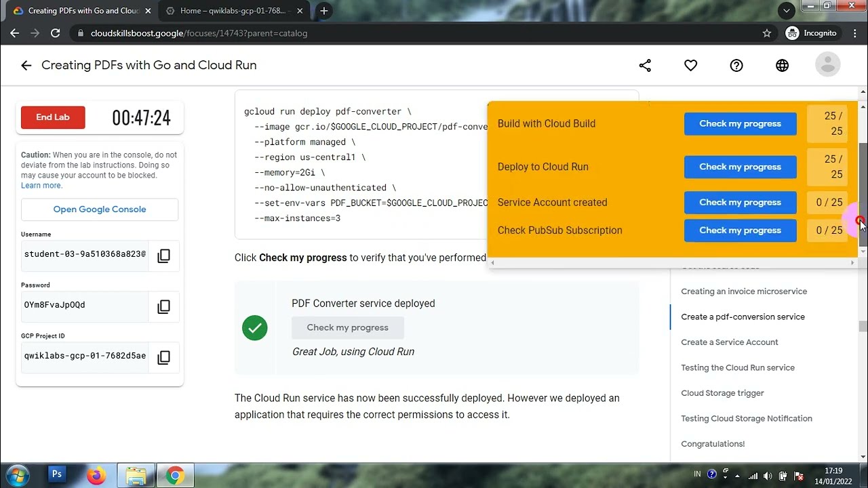Click the lab timer 00:47:24
868x488 pixels.
141,118
